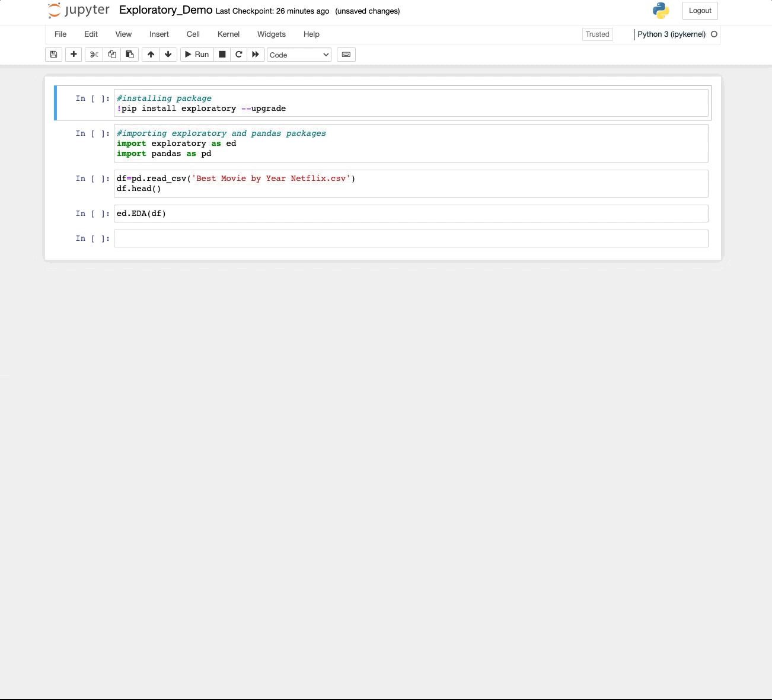Restart the kernel with circular arrow icon
Image resolution: width=772 pixels, height=700 pixels.
(x=239, y=55)
